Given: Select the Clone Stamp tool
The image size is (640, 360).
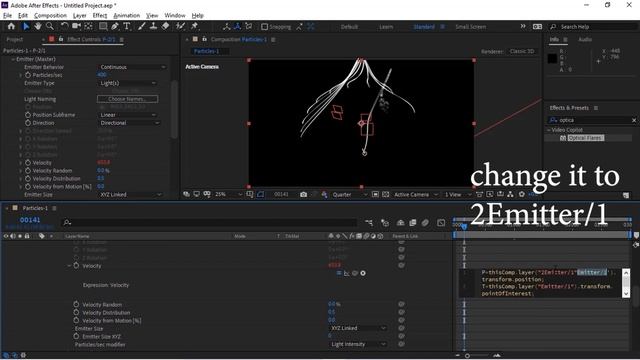Looking at the screenshot, I should 153,27.
